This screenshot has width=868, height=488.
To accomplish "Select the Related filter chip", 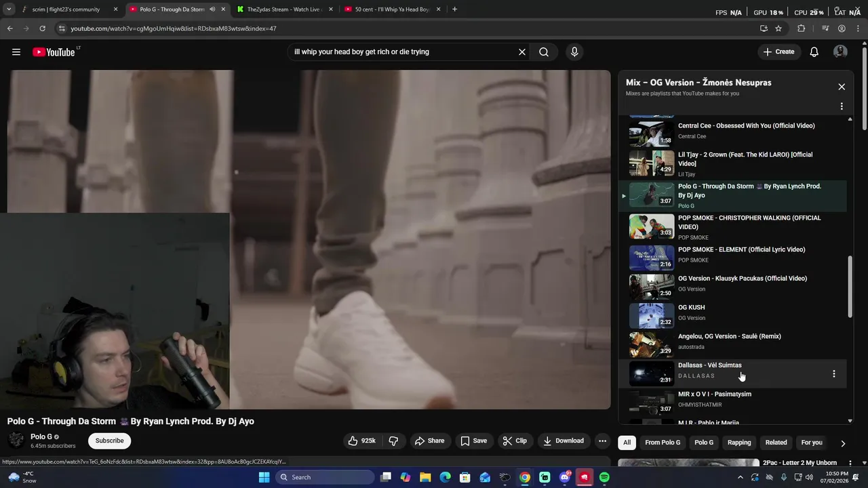I will [776, 443].
